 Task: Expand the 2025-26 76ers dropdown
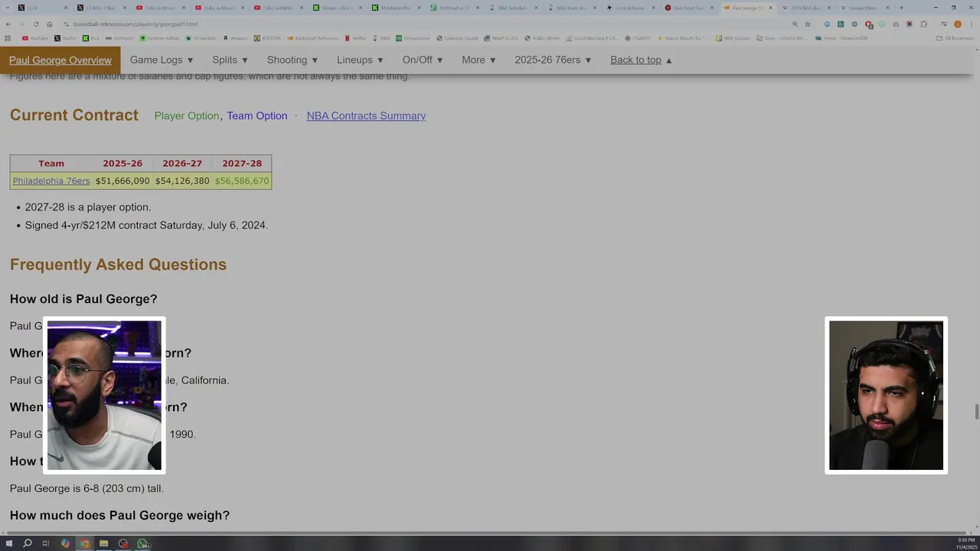coord(554,60)
